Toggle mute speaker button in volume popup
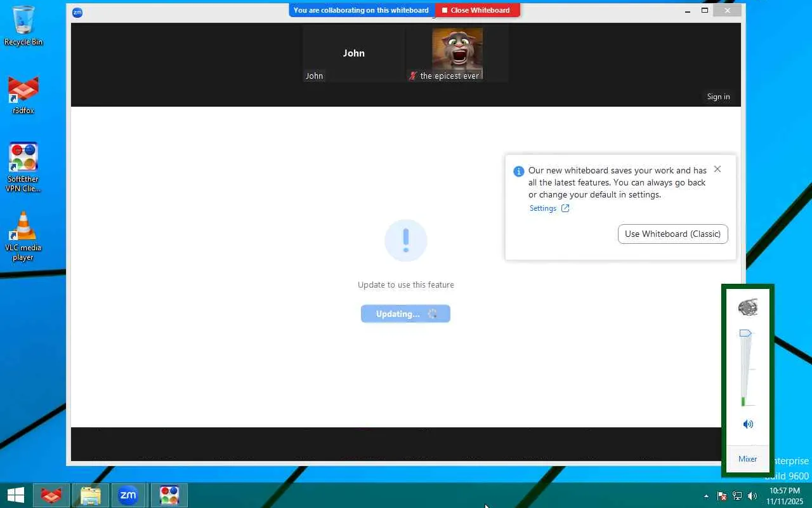The width and height of the screenshot is (812, 508). [x=749, y=424]
